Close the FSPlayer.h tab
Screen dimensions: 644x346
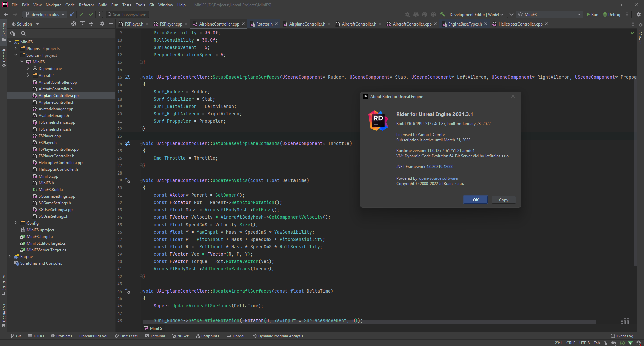click(147, 24)
